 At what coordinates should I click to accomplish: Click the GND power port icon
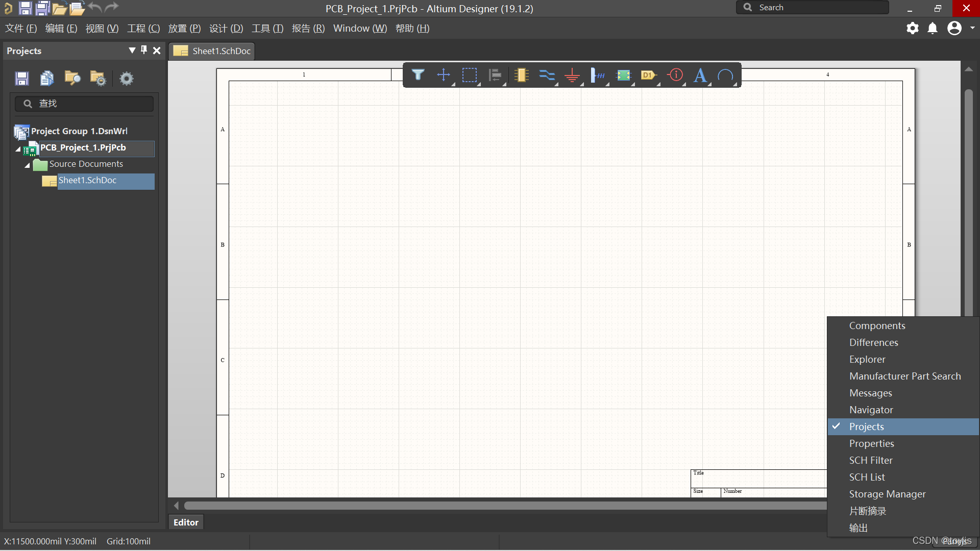572,76
